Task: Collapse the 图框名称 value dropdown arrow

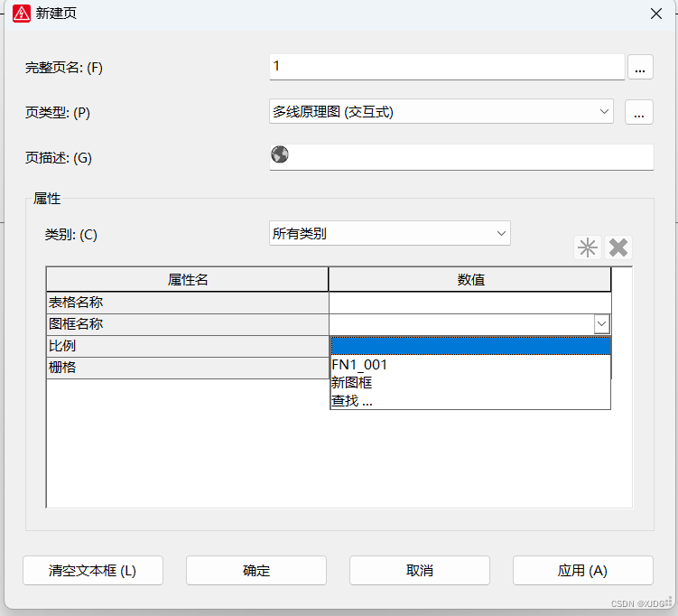Action: coord(601,323)
